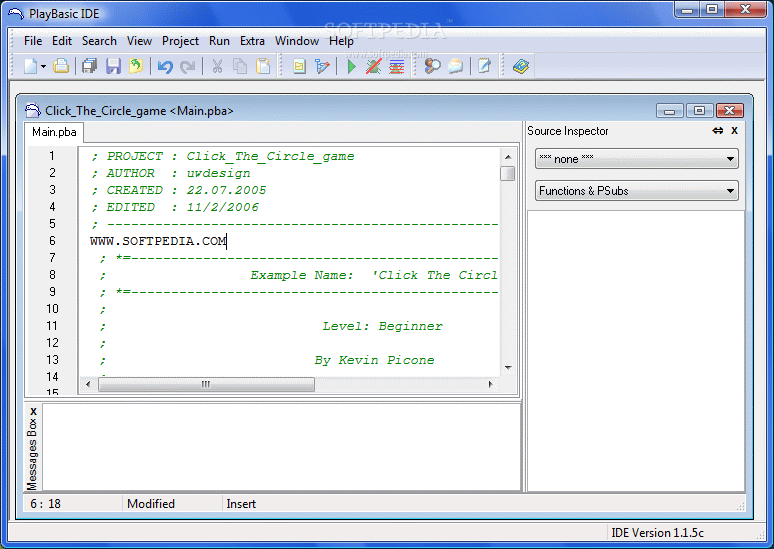
Task: Click the line 'WWW.SOFTPEDIA.COM' in the editor
Action: click(x=158, y=241)
